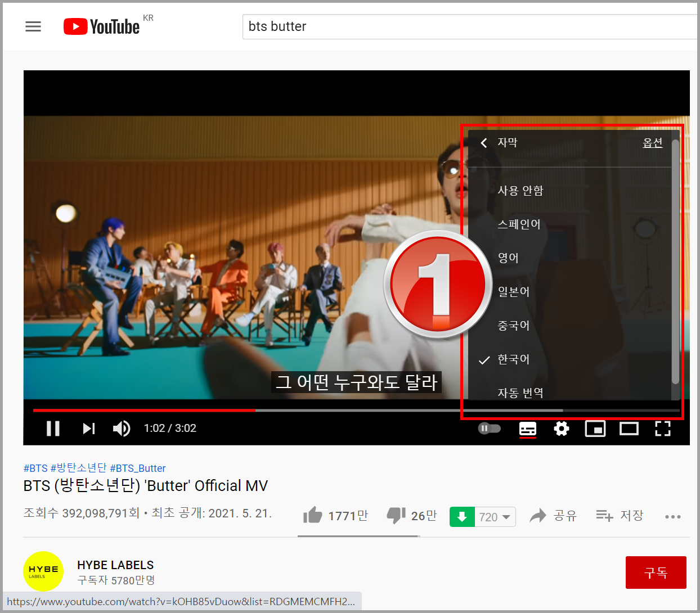
Task: Seek on the video progress bar
Action: [356, 411]
